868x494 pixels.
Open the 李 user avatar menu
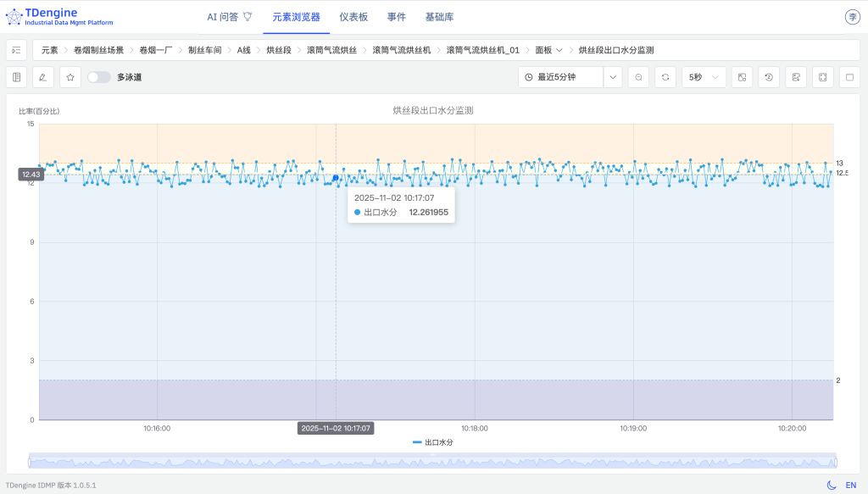pyautogui.click(x=852, y=16)
